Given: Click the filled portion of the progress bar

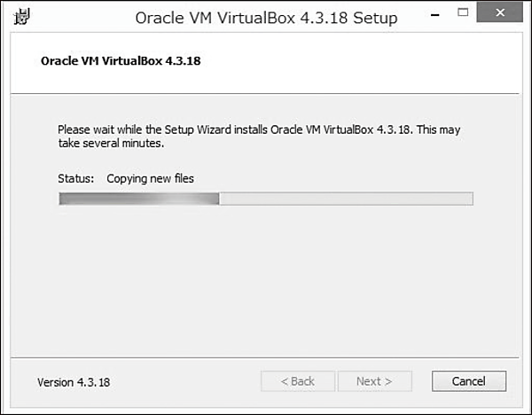Looking at the screenshot, I should click(137, 199).
